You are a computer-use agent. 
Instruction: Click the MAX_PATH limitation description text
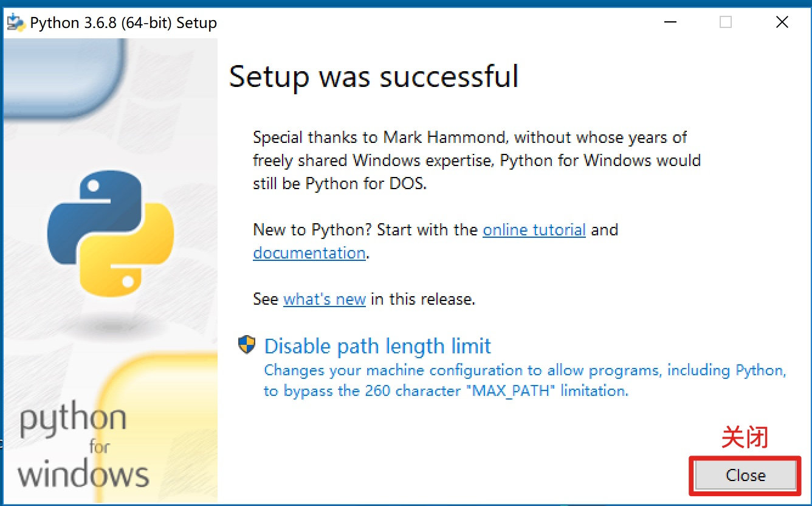click(525, 380)
